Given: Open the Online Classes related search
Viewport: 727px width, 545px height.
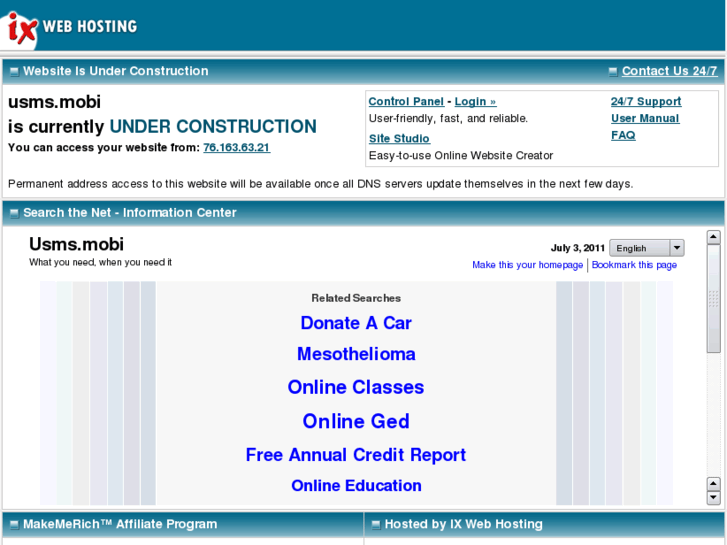Looking at the screenshot, I should click(x=356, y=387).
